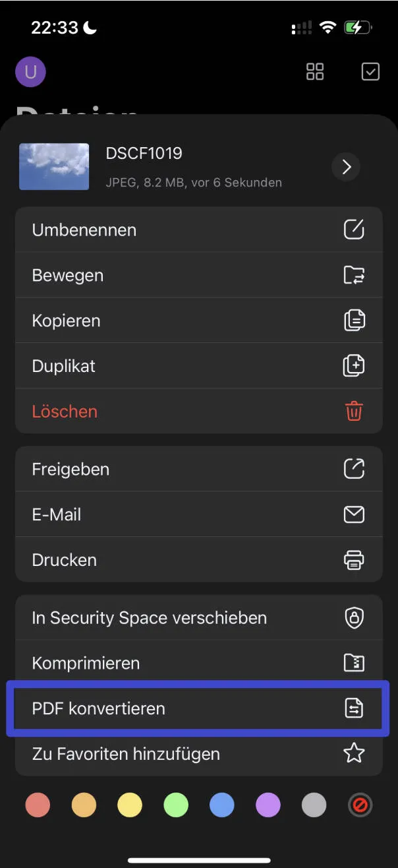Viewport: 398px width, 868px height.
Task: Tap the red Löschen trash icon
Action: [x=355, y=411]
